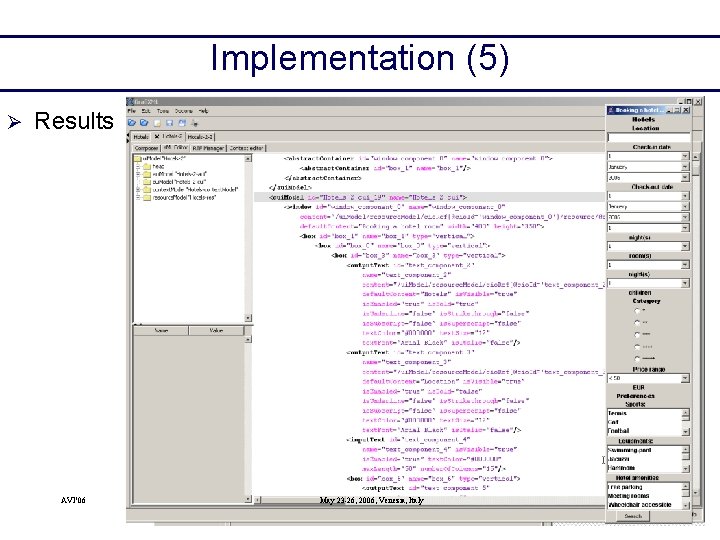
Task: Select the five-star Category radio button
Action: [x=637, y=359]
